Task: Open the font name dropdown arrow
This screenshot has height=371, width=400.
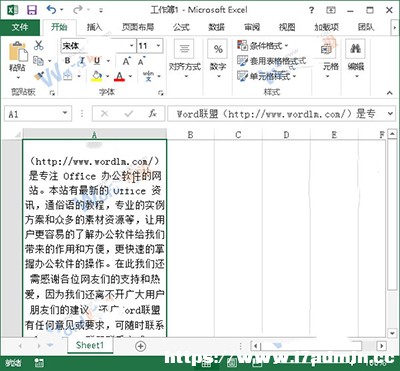Action: point(132,46)
